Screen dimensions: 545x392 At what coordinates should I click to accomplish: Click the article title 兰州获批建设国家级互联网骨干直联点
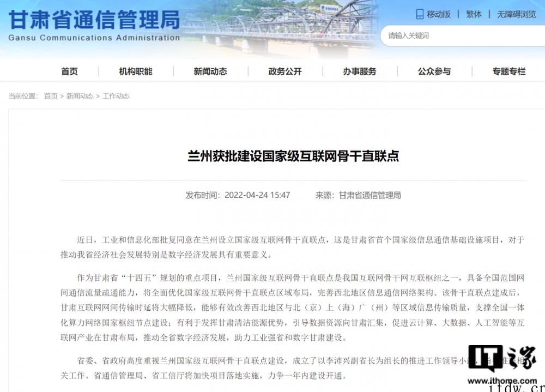(293, 156)
